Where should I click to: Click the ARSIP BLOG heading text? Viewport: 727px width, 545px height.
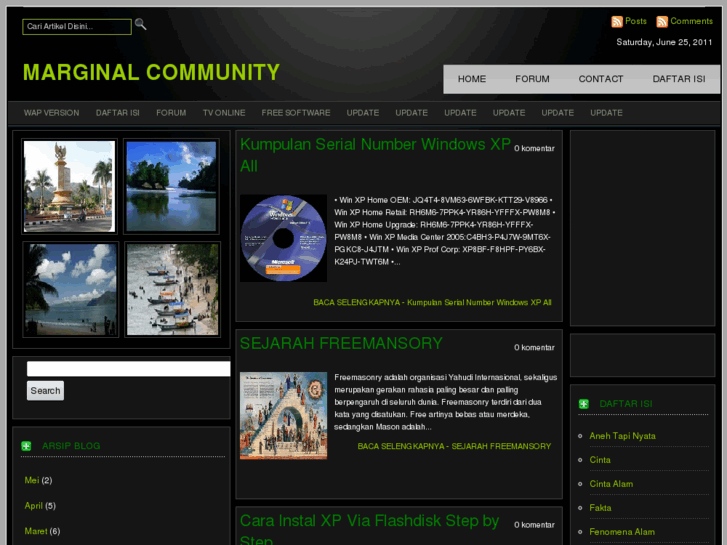(x=71, y=446)
